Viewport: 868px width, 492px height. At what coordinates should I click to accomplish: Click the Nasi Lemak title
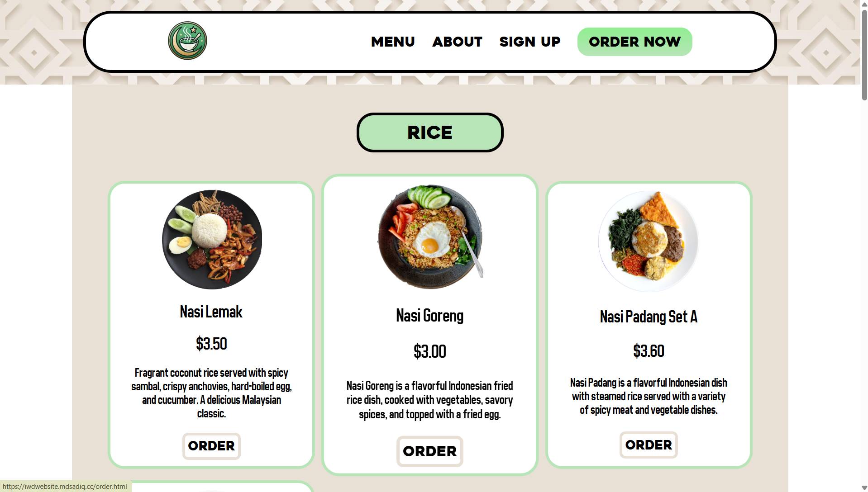(211, 312)
